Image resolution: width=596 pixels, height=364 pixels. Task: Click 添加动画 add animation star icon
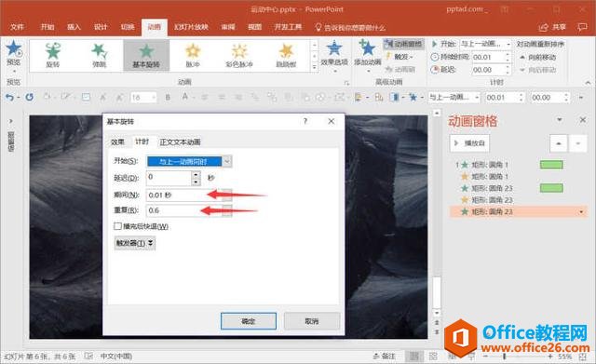coord(367,48)
